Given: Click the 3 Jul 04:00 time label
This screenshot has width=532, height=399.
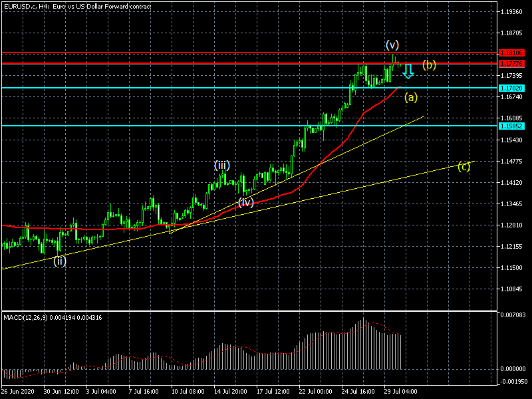Looking at the screenshot, I should [x=101, y=392].
